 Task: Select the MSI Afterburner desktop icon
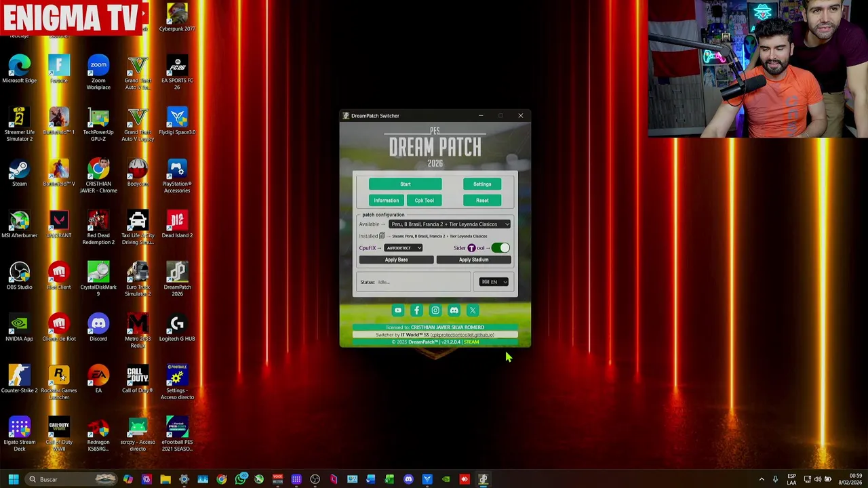click(x=19, y=224)
